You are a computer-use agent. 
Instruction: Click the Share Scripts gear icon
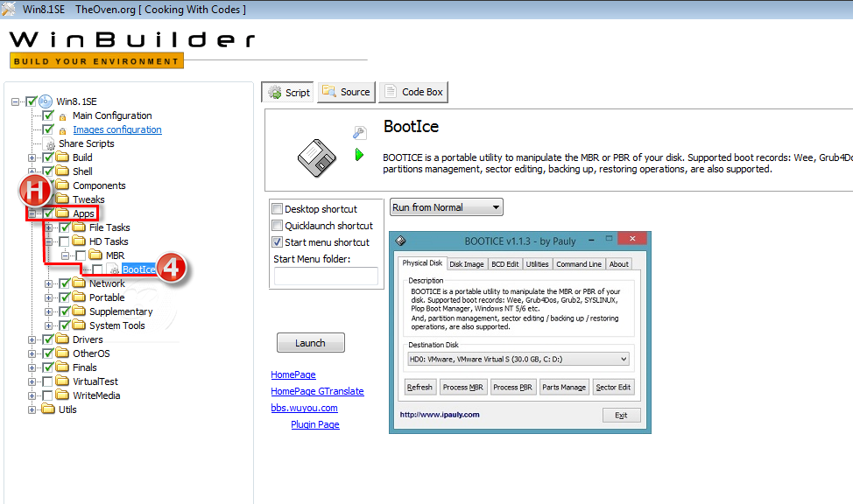[x=50, y=144]
